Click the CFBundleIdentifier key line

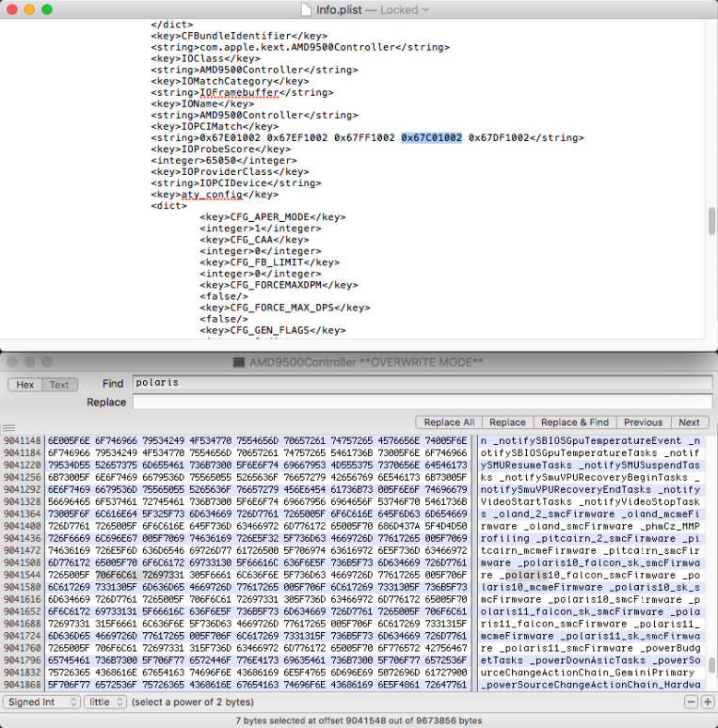click(239, 37)
